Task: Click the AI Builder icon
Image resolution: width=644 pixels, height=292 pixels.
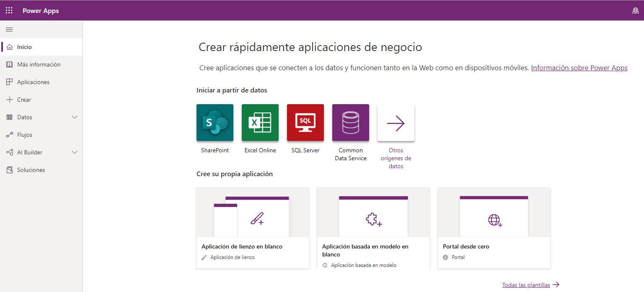Action: click(x=10, y=152)
